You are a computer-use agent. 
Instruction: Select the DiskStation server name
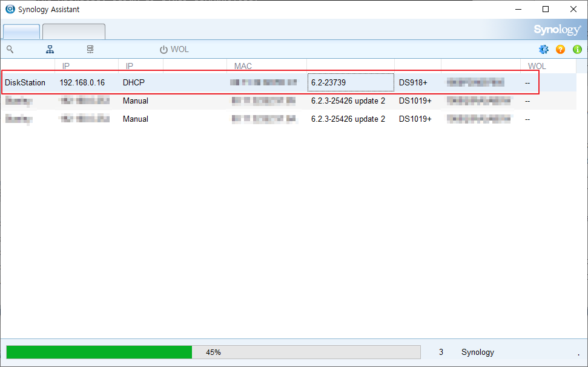(25, 82)
